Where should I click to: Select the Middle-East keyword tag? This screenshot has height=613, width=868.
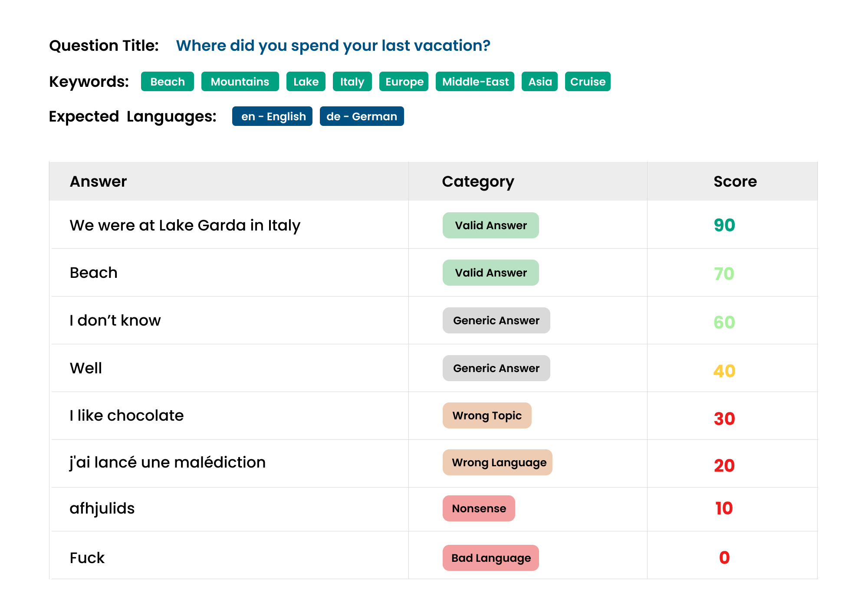pyautogui.click(x=475, y=82)
